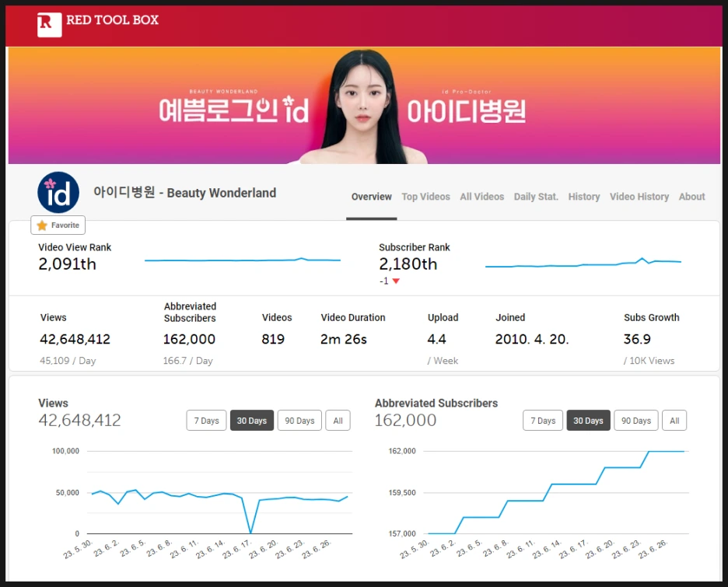Click the 2,180th subscriber rank value

tap(408, 264)
